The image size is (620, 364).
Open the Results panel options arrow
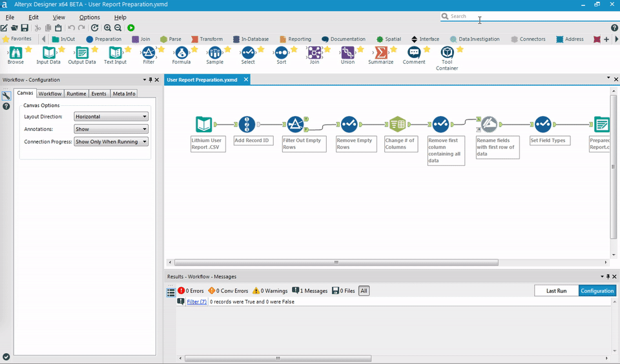pyautogui.click(x=602, y=277)
